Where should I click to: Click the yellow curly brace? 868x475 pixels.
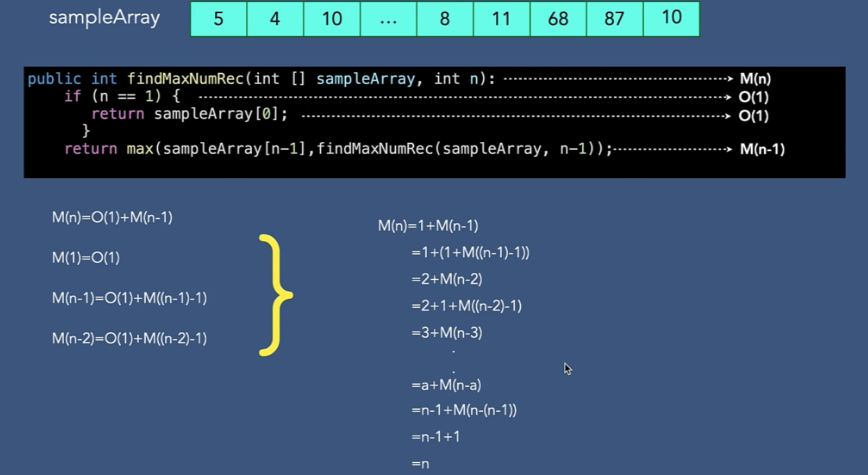[276, 295]
